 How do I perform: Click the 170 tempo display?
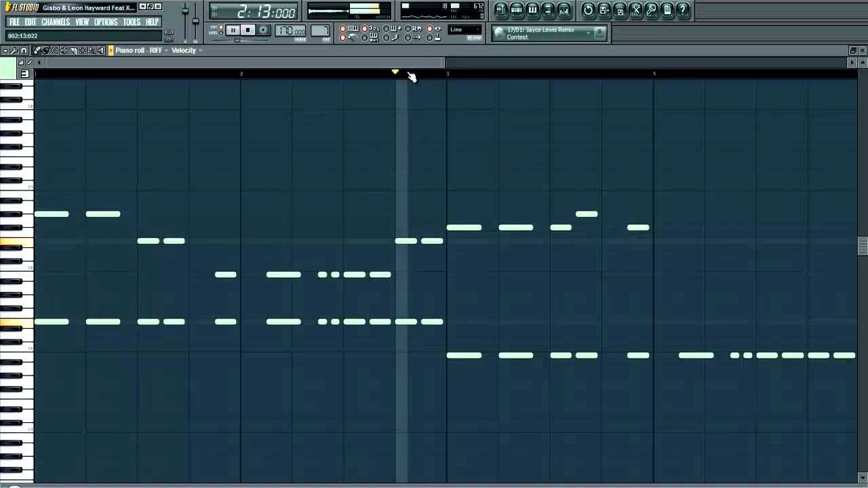[290, 30]
